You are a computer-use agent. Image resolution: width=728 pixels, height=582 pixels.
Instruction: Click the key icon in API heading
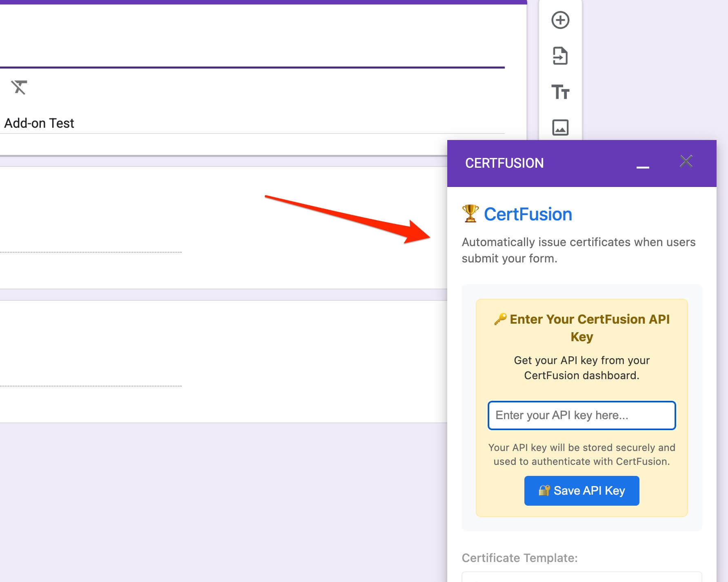(500, 319)
